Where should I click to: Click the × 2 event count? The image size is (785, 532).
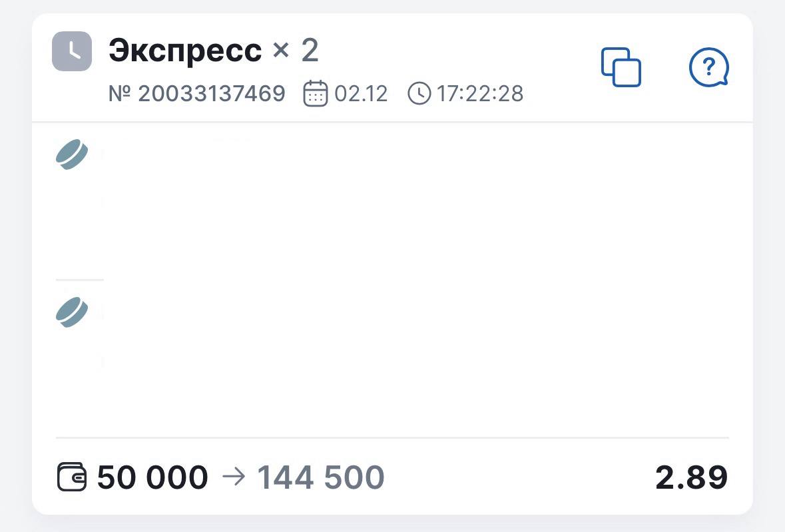coord(296,51)
